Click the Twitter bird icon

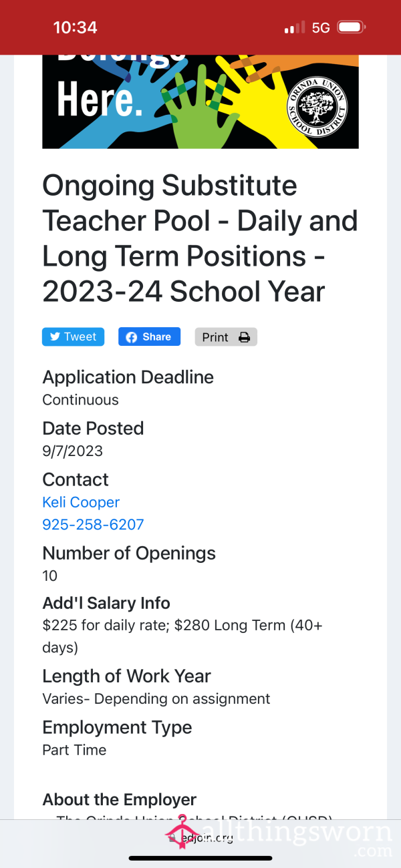[55, 337]
